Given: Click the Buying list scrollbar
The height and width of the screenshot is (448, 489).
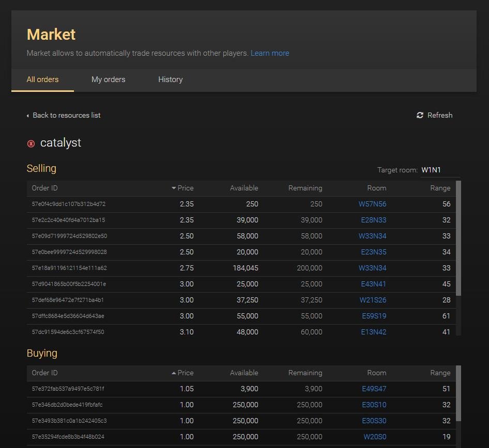Looking at the screenshot, I should (x=459, y=394).
